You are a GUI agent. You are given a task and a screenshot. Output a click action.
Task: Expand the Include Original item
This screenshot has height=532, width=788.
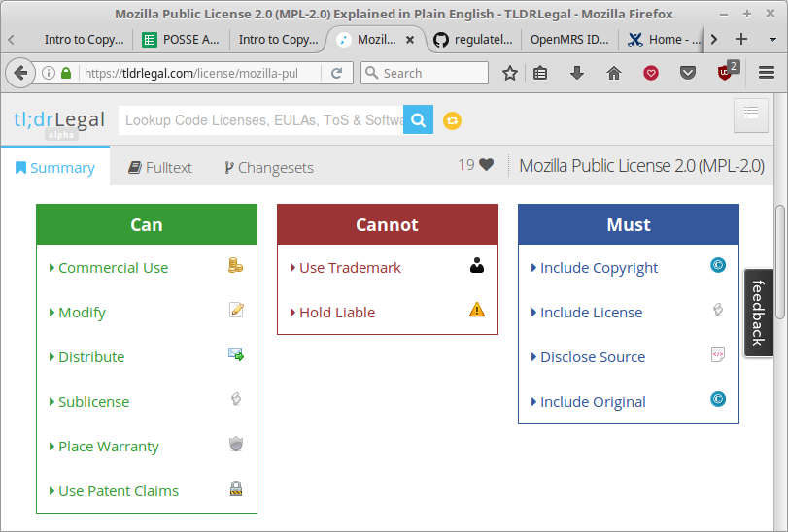(x=588, y=402)
